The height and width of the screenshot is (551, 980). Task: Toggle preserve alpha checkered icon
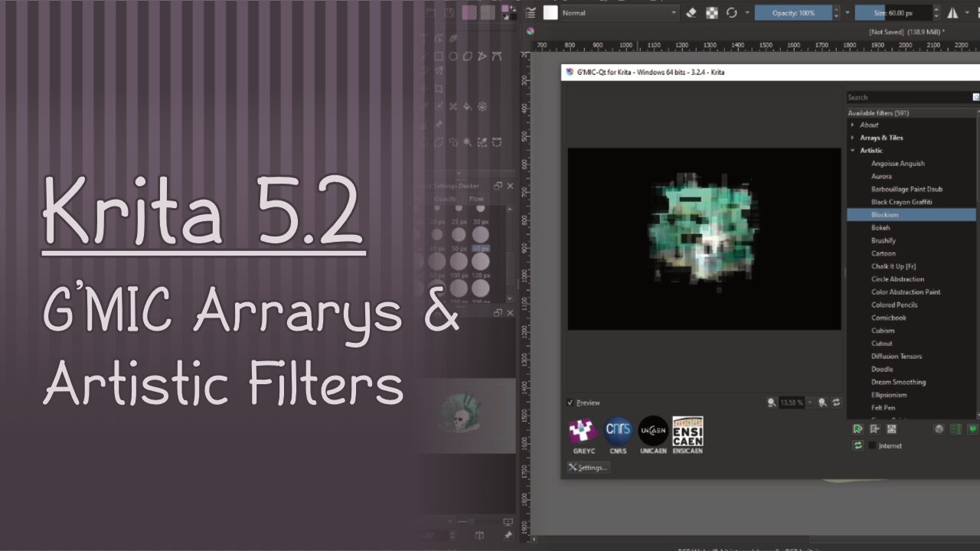(712, 12)
